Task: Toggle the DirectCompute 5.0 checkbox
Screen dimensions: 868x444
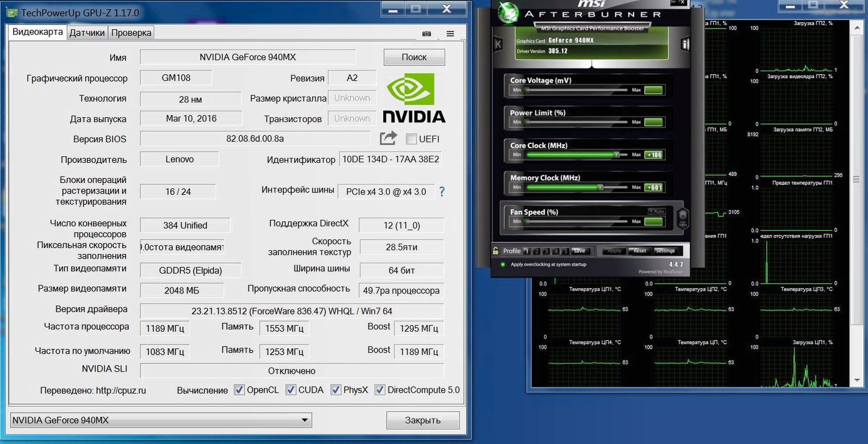Action: (380, 390)
